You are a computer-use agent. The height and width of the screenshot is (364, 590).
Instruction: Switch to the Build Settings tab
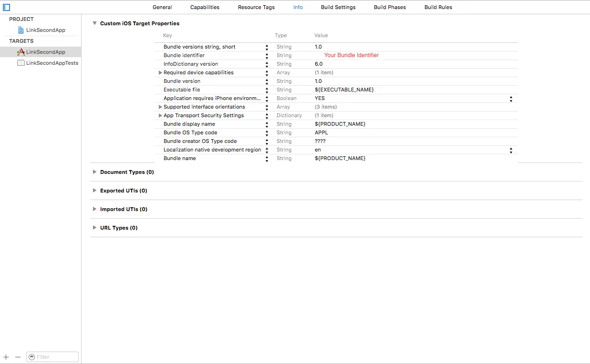[x=338, y=7]
